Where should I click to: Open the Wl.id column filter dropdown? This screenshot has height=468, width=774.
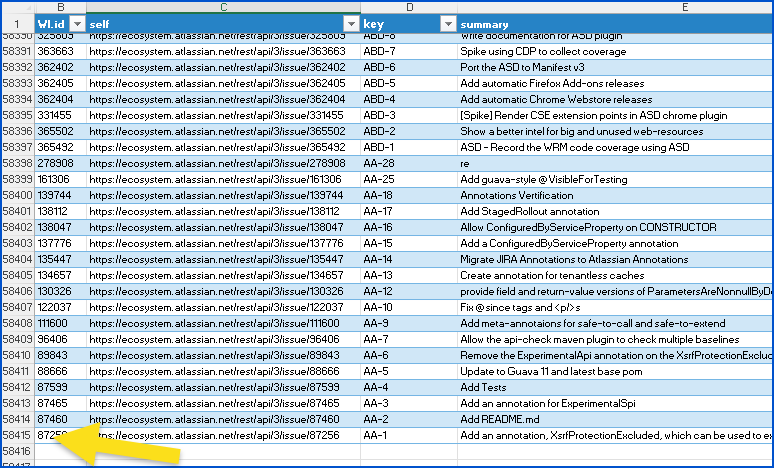pyautogui.click(x=77, y=24)
